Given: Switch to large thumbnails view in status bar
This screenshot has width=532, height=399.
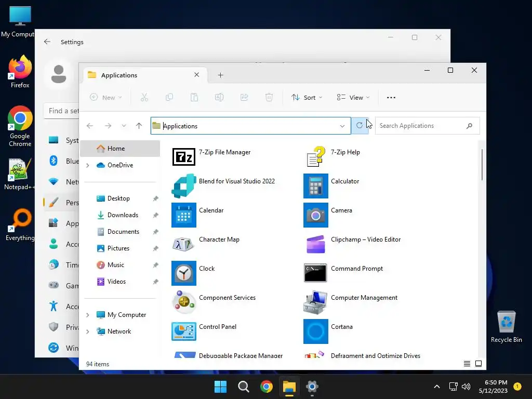Looking at the screenshot, I should tap(478, 364).
